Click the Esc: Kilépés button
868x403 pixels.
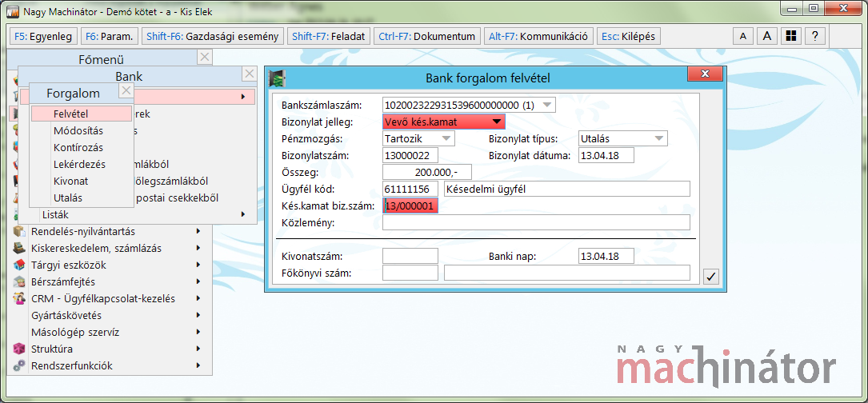click(x=628, y=37)
